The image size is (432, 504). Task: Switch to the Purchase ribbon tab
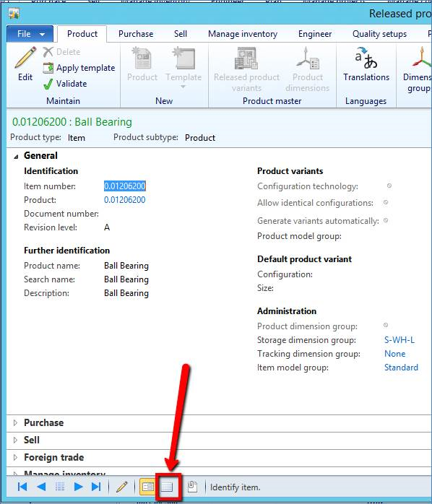click(136, 34)
